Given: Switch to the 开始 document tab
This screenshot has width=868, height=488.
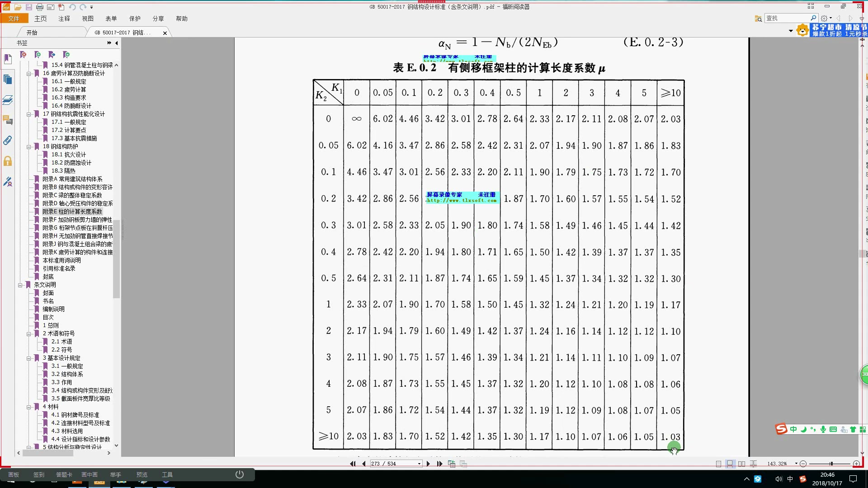Looking at the screenshot, I should pyautogui.click(x=32, y=33).
